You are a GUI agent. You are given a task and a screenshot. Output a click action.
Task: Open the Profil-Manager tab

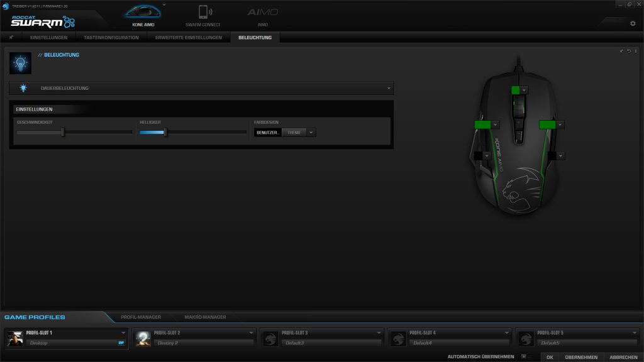tap(141, 317)
